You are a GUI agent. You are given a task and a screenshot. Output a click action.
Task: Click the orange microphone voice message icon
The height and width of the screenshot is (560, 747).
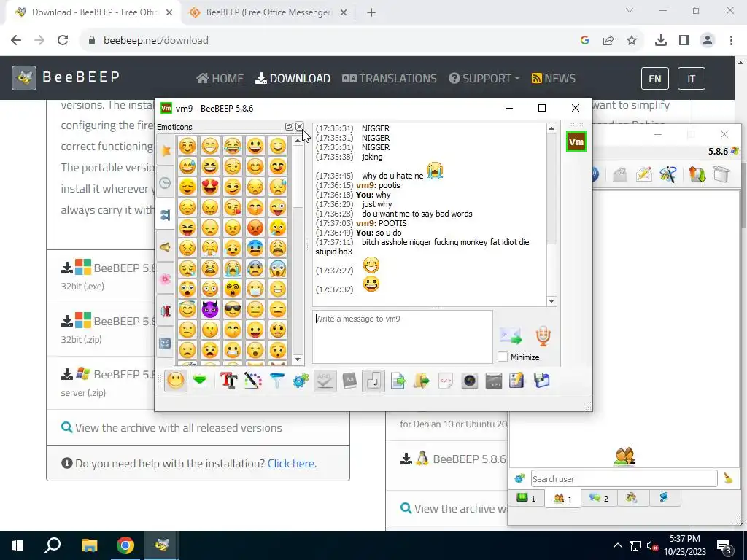(543, 335)
